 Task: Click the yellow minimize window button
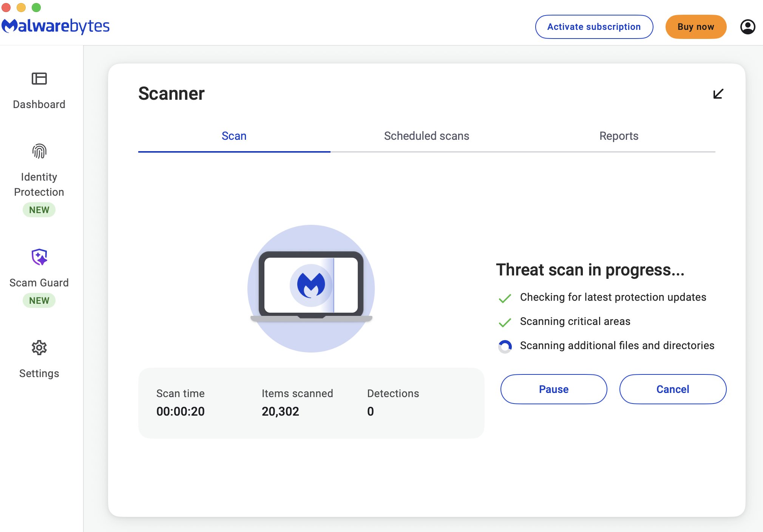point(21,7)
